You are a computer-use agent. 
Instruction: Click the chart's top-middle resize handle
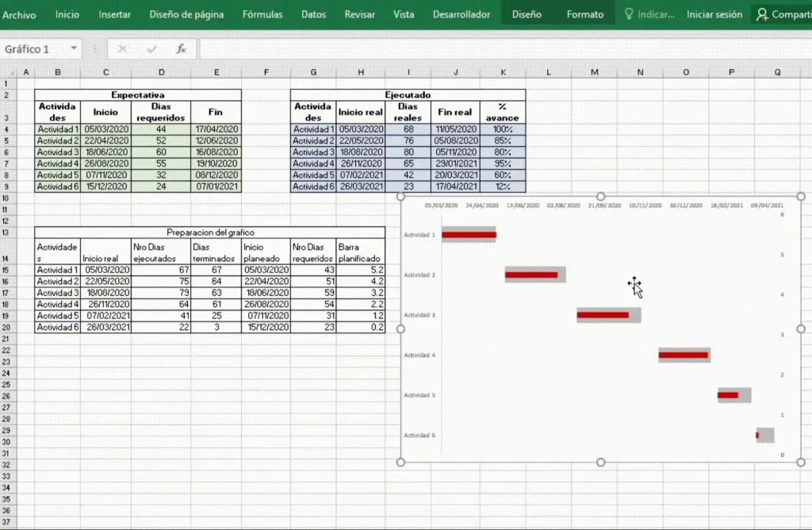click(x=601, y=196)
